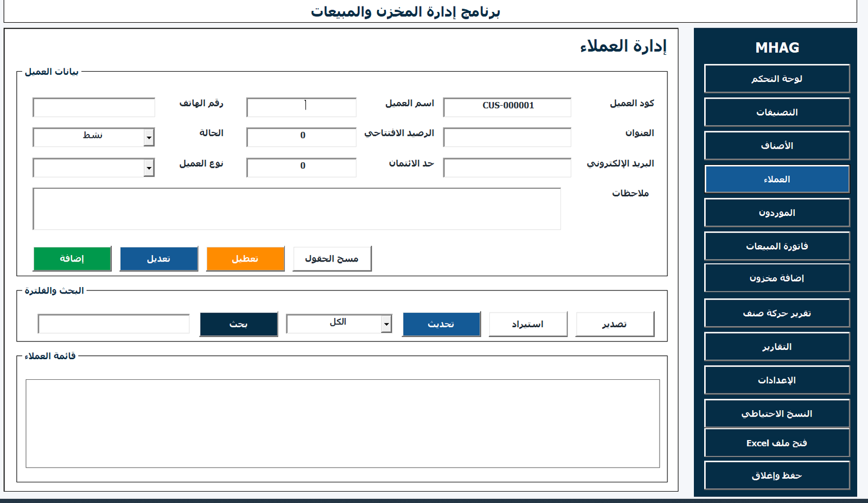Click the MHAG title in sidebar
The width and height of the screenshot is (868, 503).
click(777, 48)
